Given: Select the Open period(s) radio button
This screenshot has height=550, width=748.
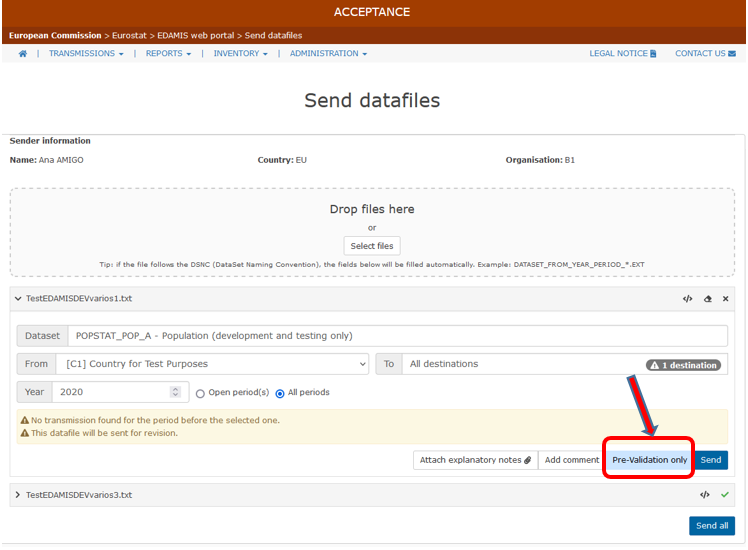Looking at the screenshot, I should 200,394.
